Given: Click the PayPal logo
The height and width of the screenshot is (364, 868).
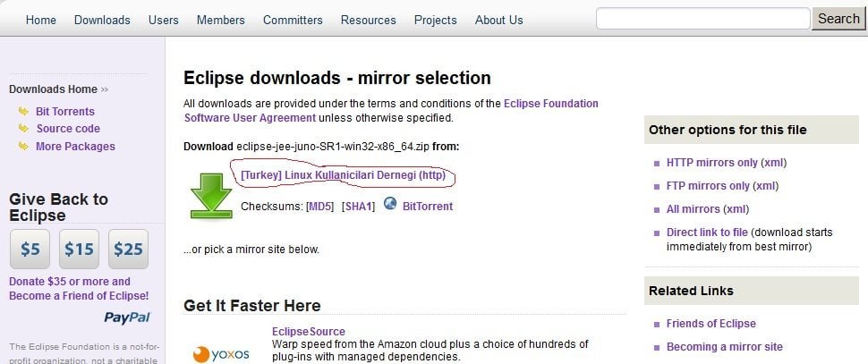Looking at the screenshot, I should [x=126, y=317].
